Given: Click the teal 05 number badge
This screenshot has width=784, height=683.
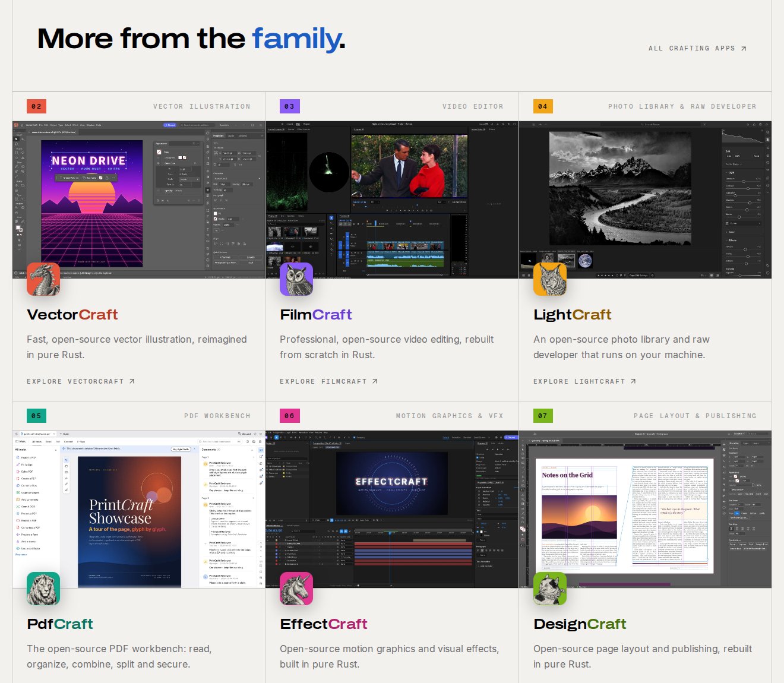Looking at the screenshot, I should [36, 416].
